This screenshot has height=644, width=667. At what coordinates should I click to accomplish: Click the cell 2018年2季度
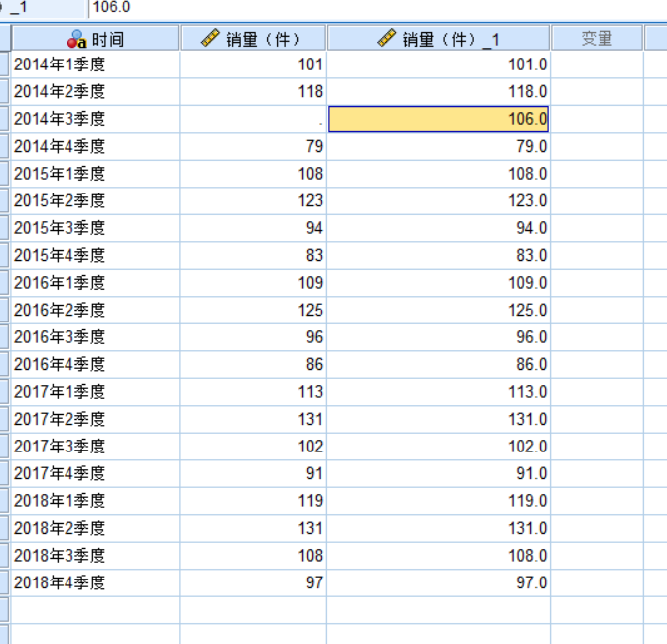click(x=95, y=528)
